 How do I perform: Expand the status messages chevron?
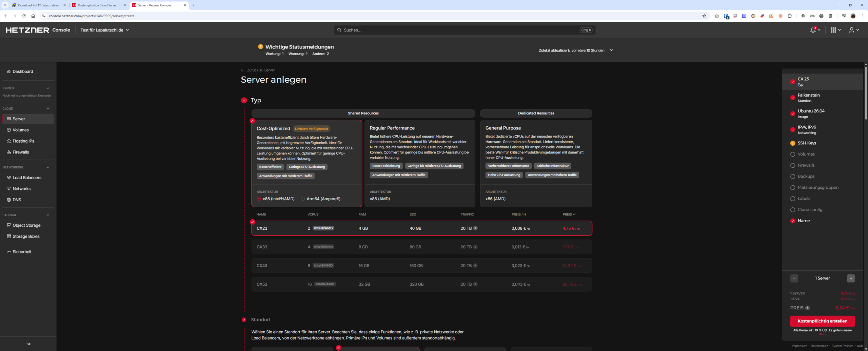pos(611,50)
